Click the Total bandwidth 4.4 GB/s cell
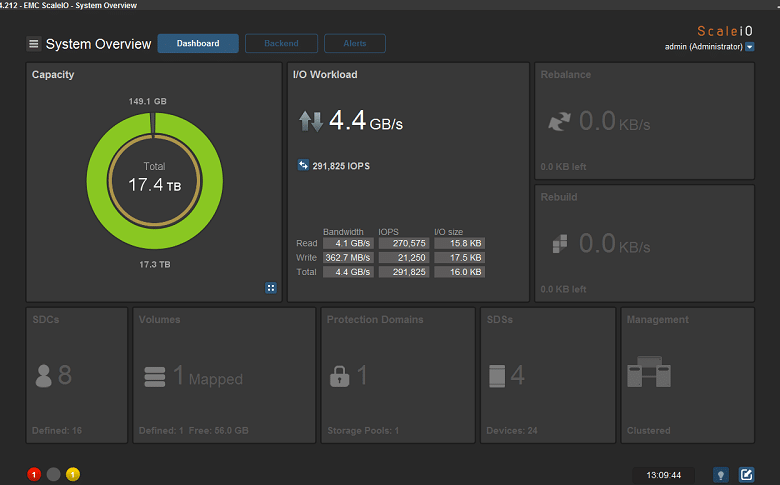This screenshot has height=485, width=780. (x=348, y=272)
